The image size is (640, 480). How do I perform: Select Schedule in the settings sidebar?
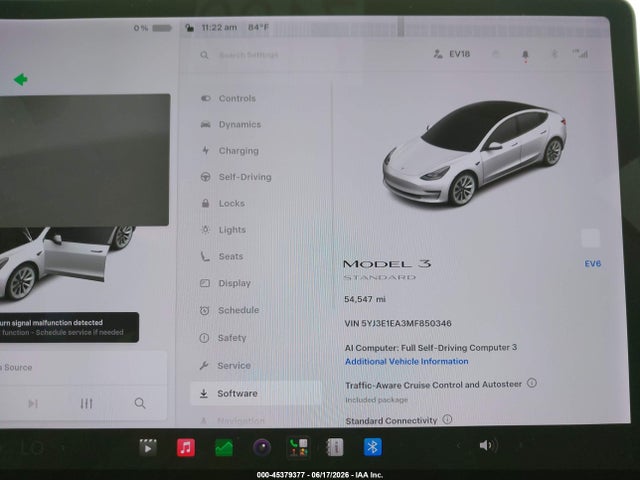(229, 310)
